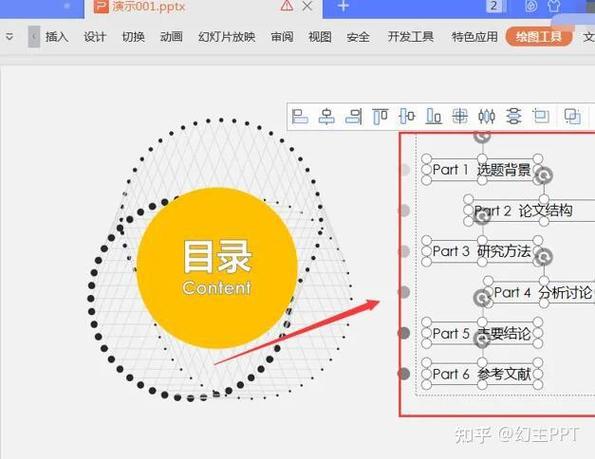This screenshot has width=595, height=459.
Task: Select the 'Part 1 选题背景' text box
Action: click(482, 170)
